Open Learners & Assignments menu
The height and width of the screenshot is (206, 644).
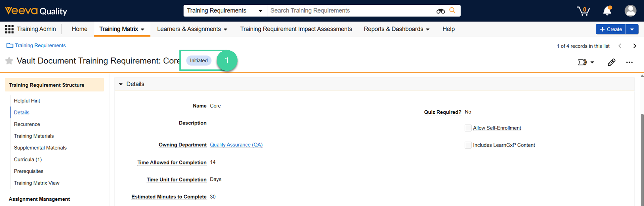192,29
